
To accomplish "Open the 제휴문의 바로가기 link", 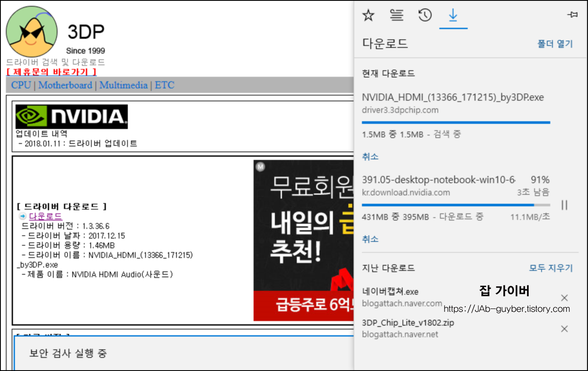I will [x=52, y=72].
